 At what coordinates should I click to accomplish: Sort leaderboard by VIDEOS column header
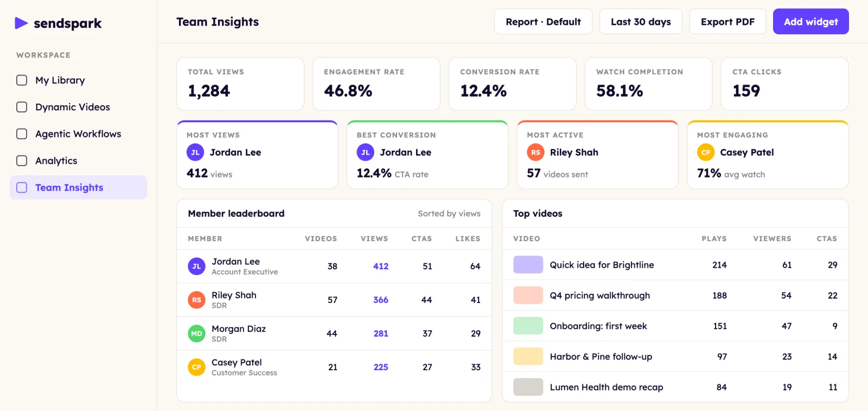coord(321,238)
